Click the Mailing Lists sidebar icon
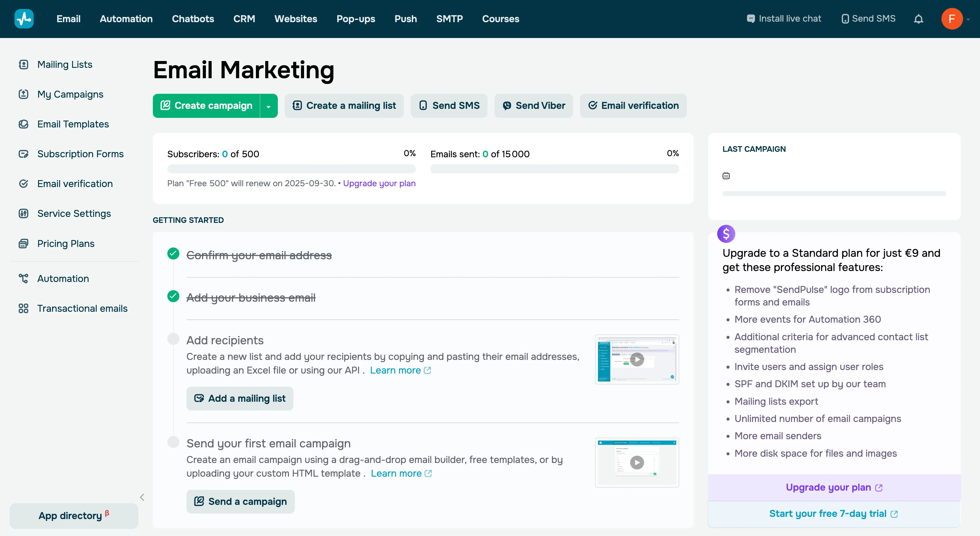 coord(24,65)
